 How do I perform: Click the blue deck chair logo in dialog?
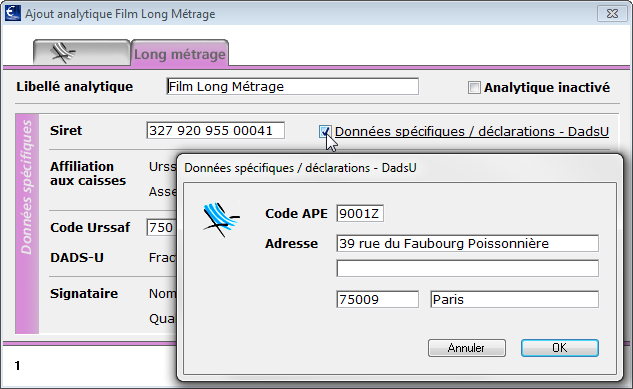click(221, 220)
